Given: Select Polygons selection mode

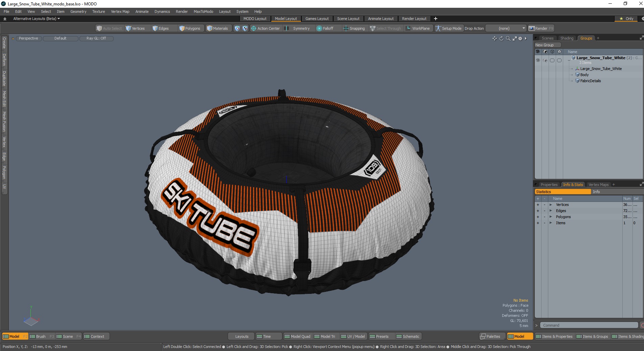Looking at the screenshot, I should [x=190, y=28].
